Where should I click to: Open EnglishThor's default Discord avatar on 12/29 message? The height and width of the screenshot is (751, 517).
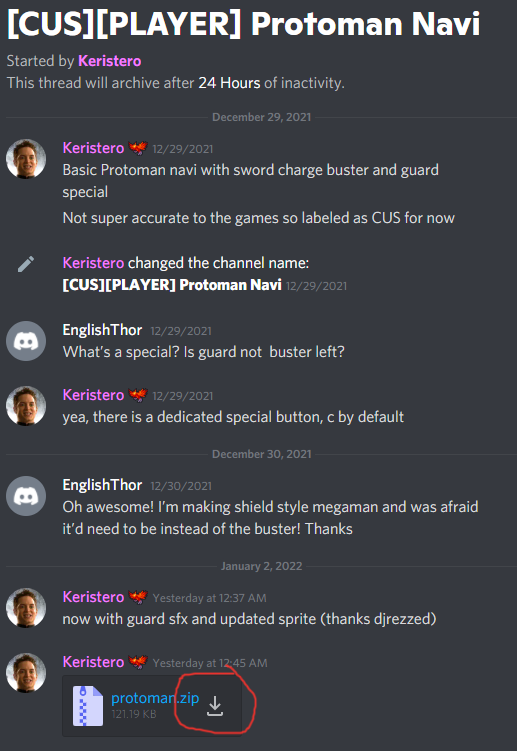(26, 341)
